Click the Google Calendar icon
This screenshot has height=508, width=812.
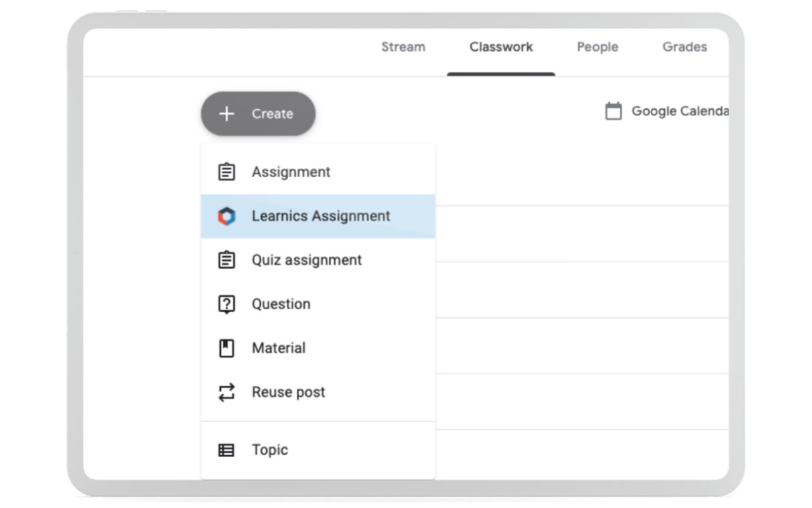[613, 111]
